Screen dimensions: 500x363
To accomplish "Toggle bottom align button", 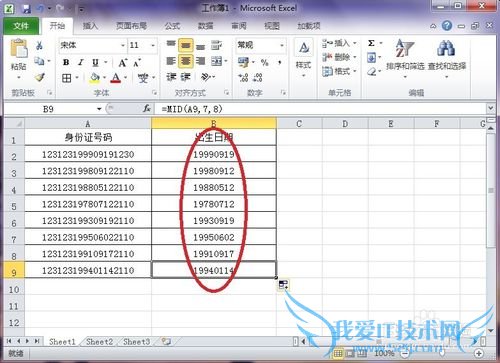I will [200, 46].
